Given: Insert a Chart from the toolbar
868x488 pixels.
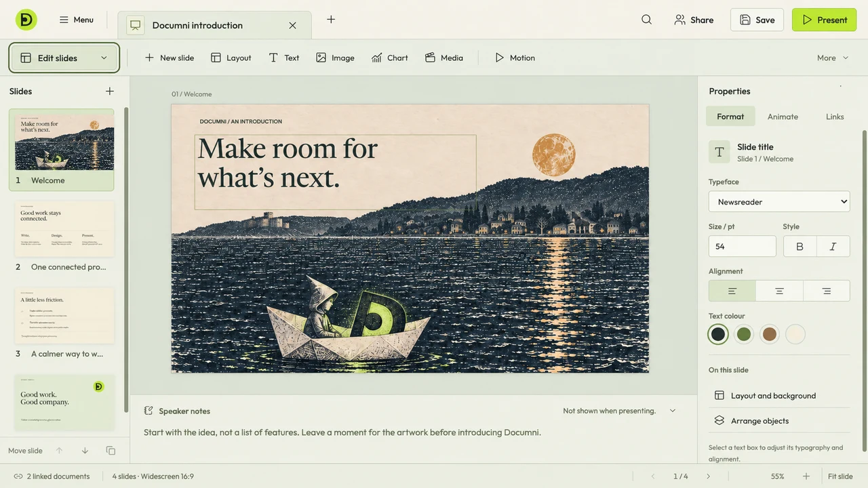Looking at the screenshot, I should tap(390, 58).
